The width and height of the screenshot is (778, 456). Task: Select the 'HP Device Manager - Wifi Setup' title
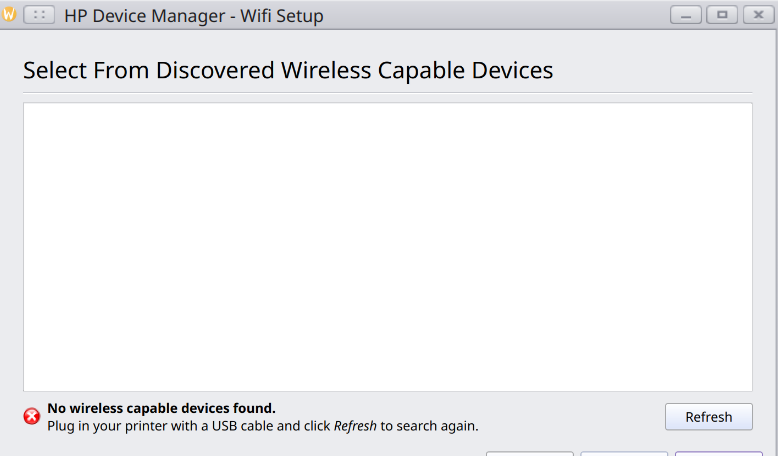(194, 16)
